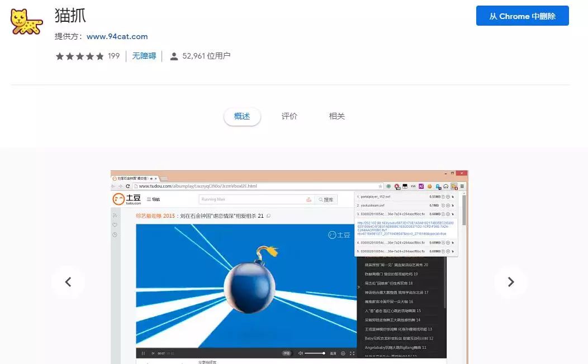Click the 52,961 位用户 text
Screen dimensions: 588x364
(x=206, y=56)
